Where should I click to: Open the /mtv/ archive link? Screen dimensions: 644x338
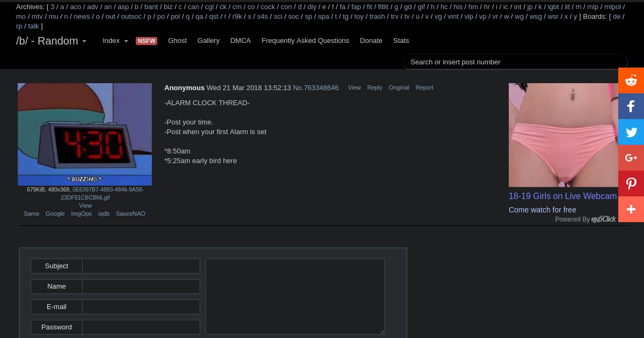[37, 17]
